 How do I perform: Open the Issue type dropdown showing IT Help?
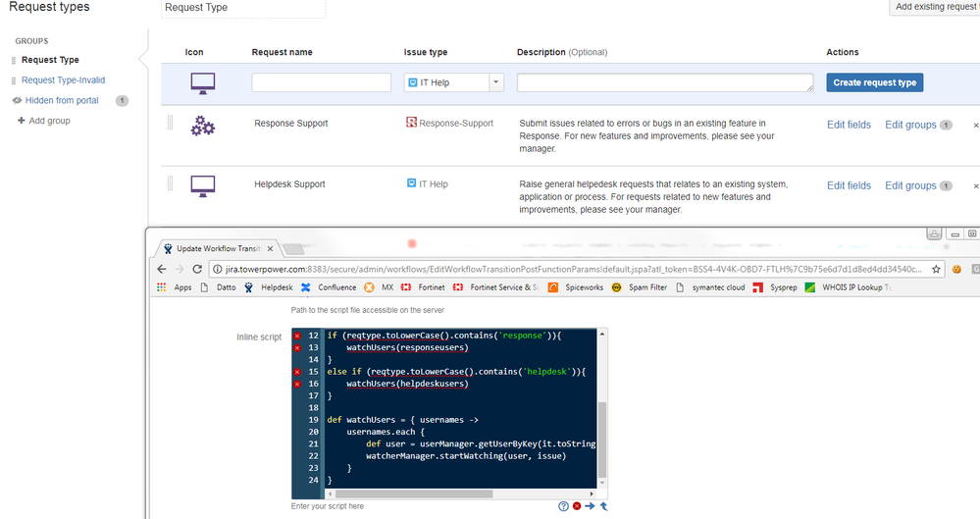(454, 83)
